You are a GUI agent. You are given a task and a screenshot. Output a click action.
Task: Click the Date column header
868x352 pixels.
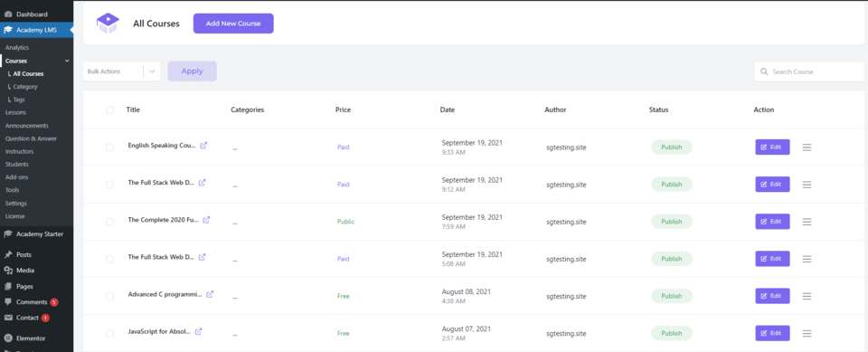tap(448, 109)
